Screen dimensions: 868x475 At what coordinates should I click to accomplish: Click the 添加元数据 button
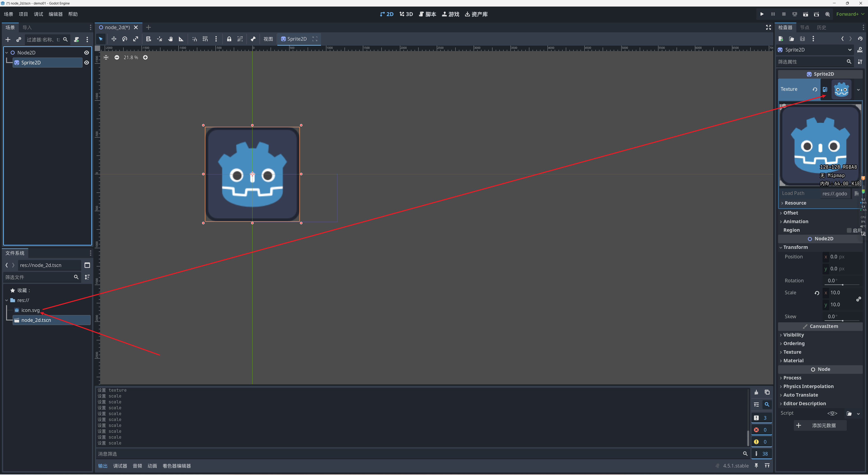(x=820, y=426)
